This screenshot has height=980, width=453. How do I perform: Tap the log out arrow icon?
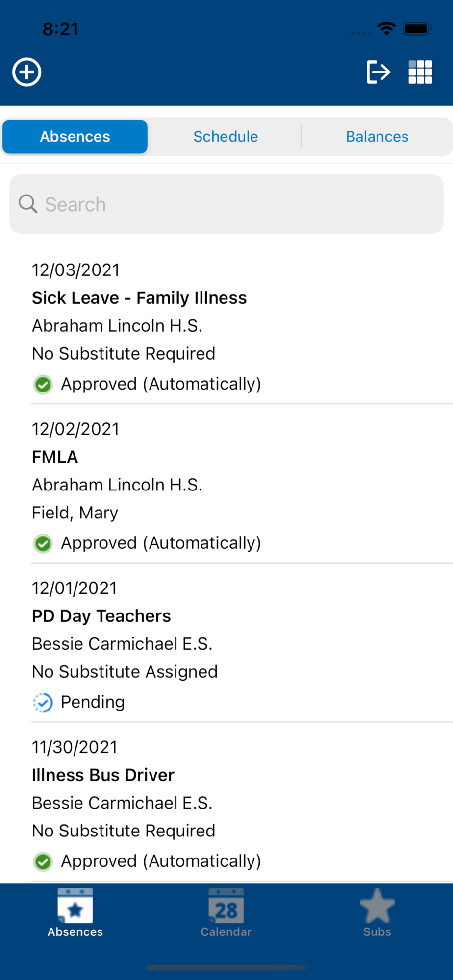378,72
